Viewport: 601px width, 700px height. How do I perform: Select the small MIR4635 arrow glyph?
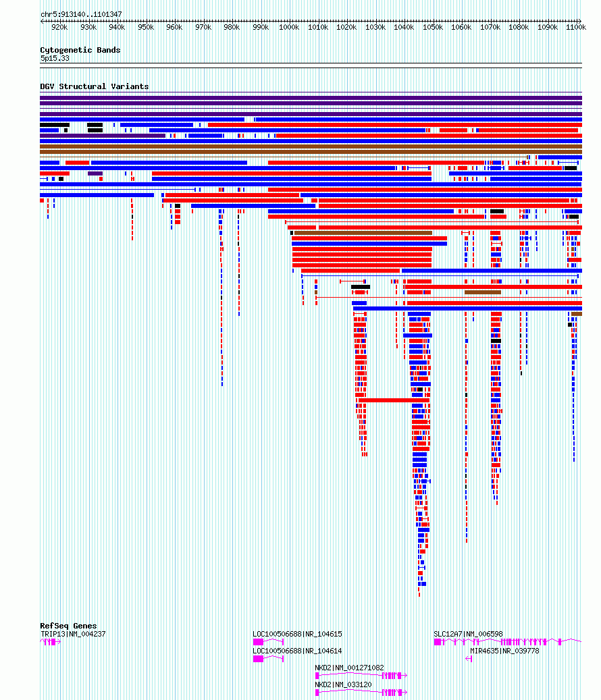click(x=469, y=659)
